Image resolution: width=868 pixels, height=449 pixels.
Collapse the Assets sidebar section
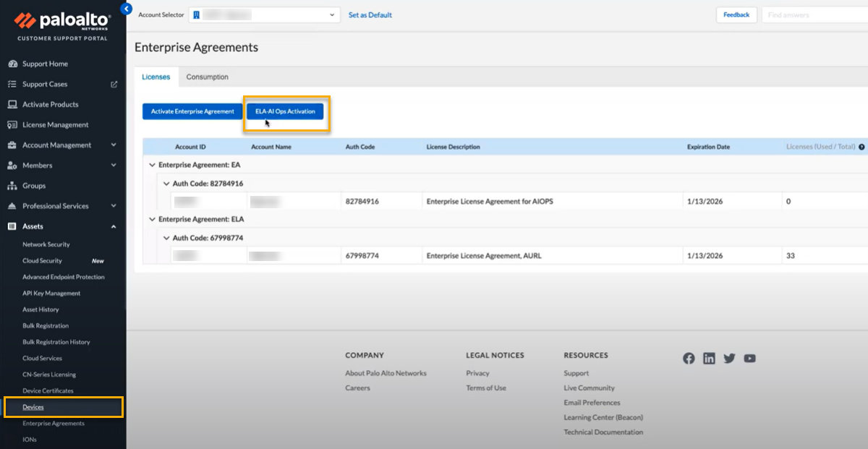pyautogui.click(x=114, y=226)
